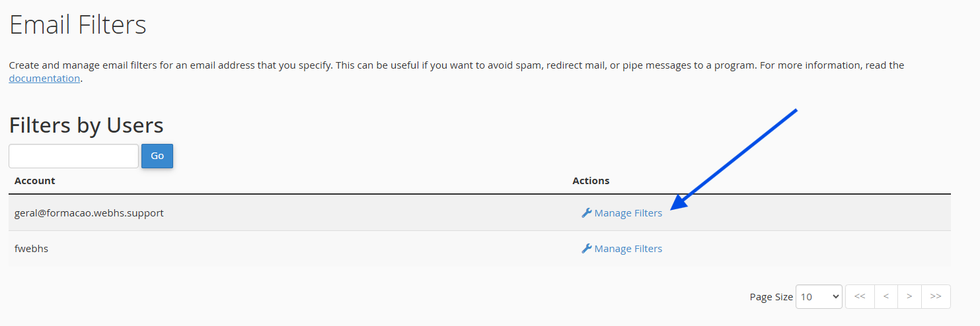Click the wrench icon for geral@formacao.webhs.support
This screenshot has height=326, width=980.
[586, 213]
